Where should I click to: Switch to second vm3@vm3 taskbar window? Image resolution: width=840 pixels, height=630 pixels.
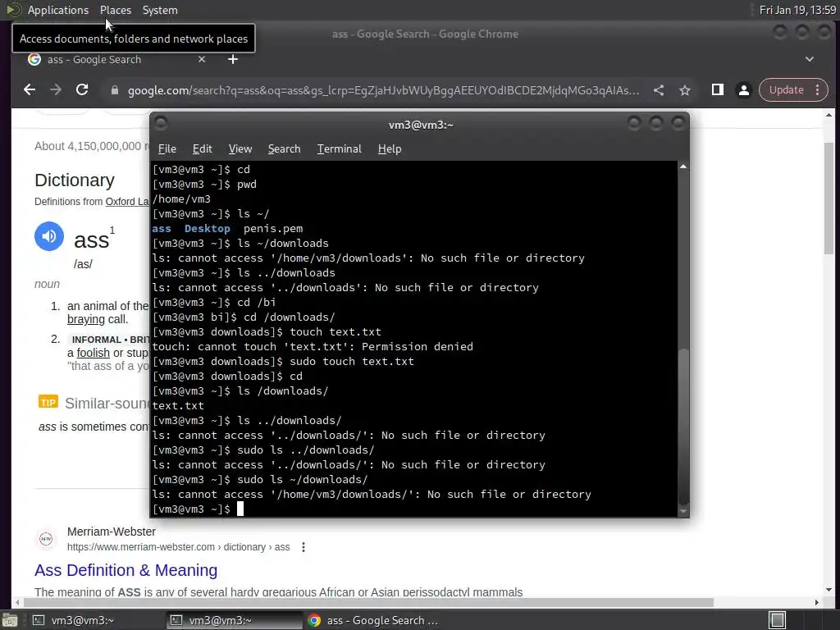234,620
